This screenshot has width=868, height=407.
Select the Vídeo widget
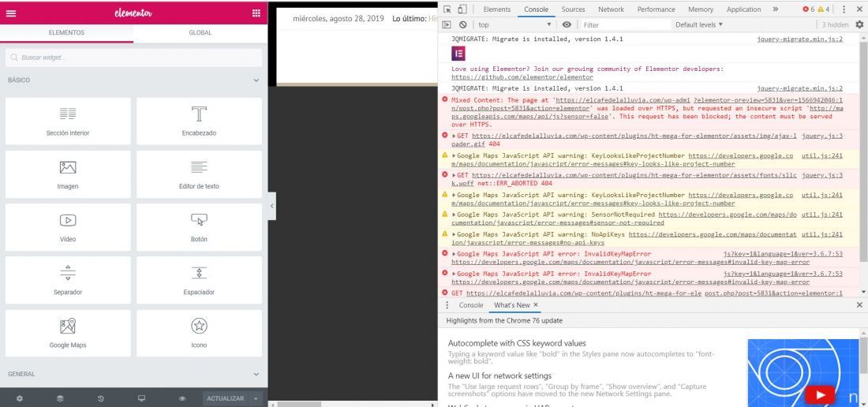[x=68, y=227]
